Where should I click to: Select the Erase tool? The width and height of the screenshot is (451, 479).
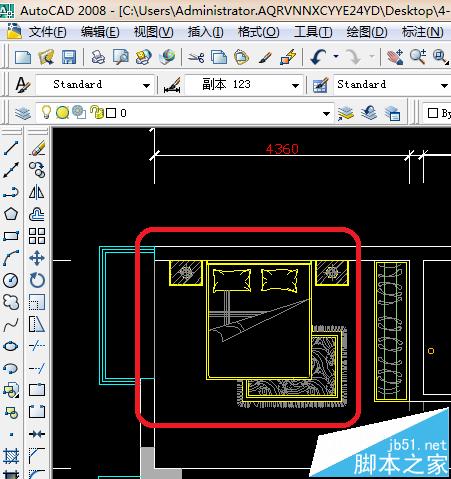point(37,148)
